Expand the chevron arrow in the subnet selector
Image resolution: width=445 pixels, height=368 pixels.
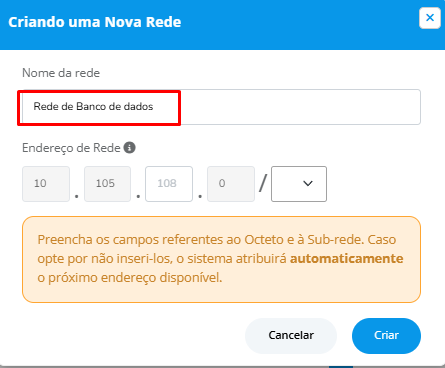308,183
